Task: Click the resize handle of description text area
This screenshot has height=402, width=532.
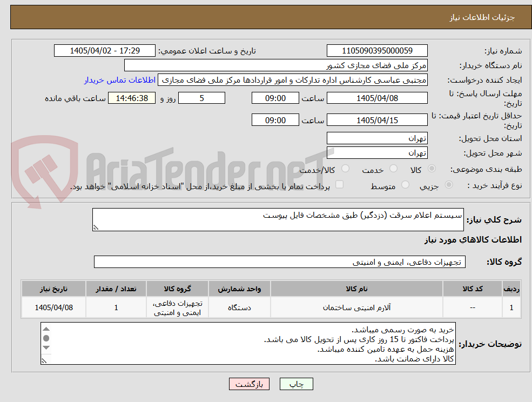Action: (96, 228)
